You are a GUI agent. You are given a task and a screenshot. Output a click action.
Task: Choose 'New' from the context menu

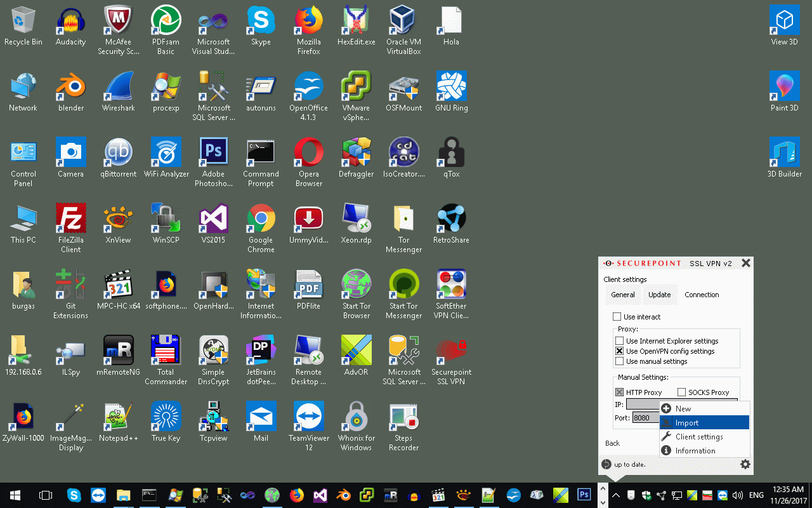(705, 409)
